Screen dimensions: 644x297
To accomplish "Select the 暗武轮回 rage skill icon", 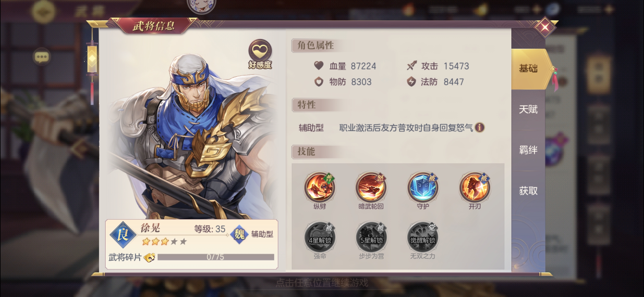I will pyautogui.click(x=371, y=188).
